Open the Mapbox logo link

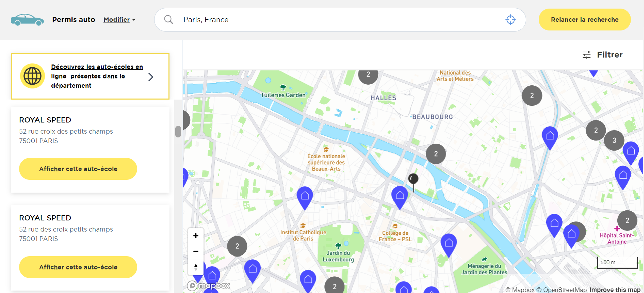pyautogui.click(x=209, y=286)
